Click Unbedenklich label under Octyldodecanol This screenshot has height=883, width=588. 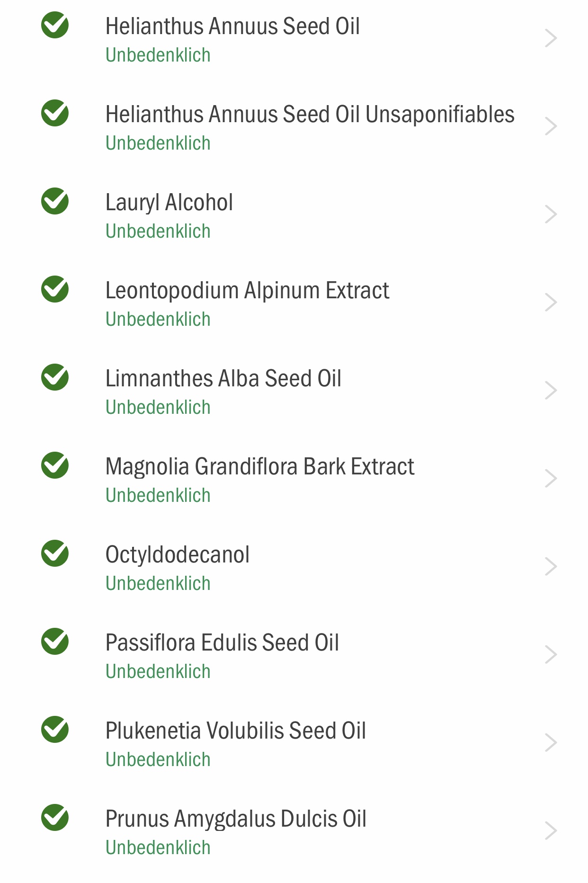click(158, 583)
